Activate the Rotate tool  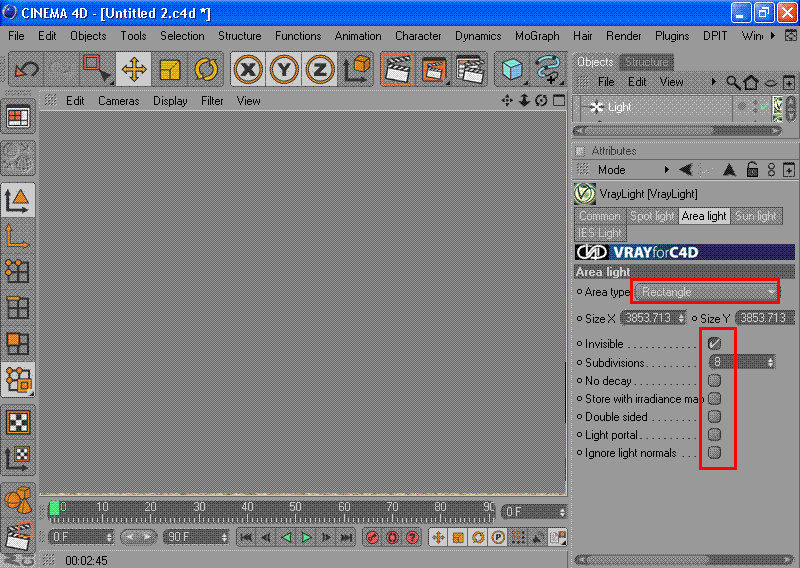pyautogui.click(x=206, y=68)
